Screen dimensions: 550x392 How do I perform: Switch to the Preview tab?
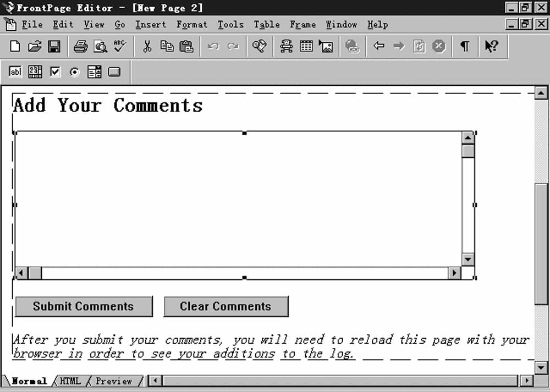pyautogui.click(x=114, y=381)
